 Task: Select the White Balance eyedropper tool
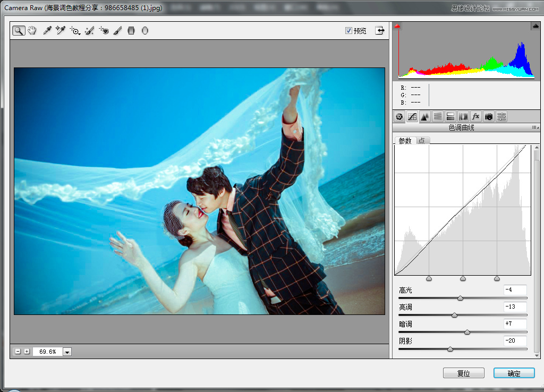point(47,31)
